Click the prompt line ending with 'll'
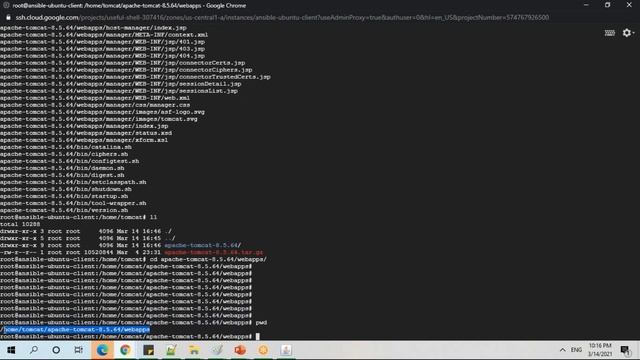The image size is (640, 360). pyautogui.click(x=78, y=217)
